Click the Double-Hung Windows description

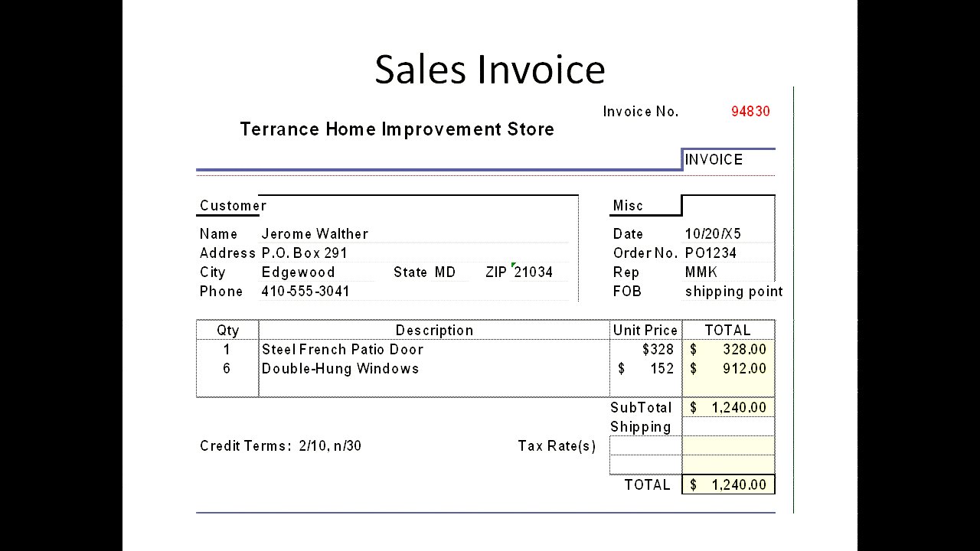340,369
